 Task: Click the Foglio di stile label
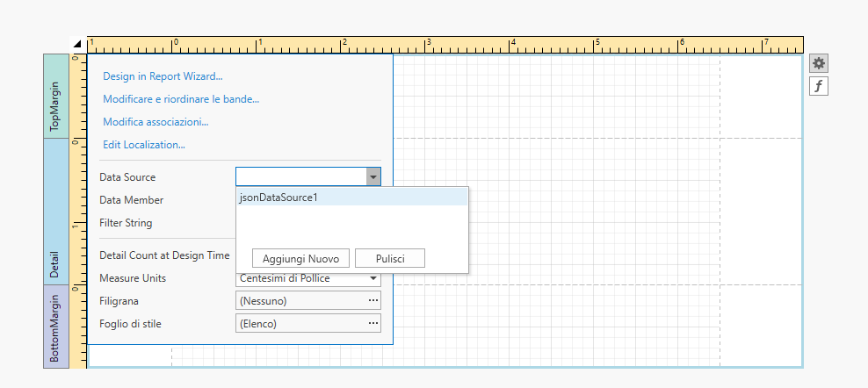tap(131, 324)
